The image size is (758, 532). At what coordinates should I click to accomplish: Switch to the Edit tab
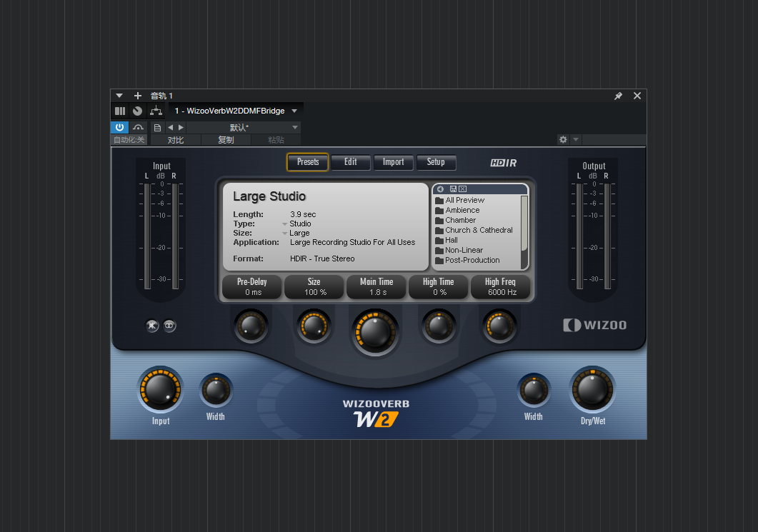click(x=351, y=162)
